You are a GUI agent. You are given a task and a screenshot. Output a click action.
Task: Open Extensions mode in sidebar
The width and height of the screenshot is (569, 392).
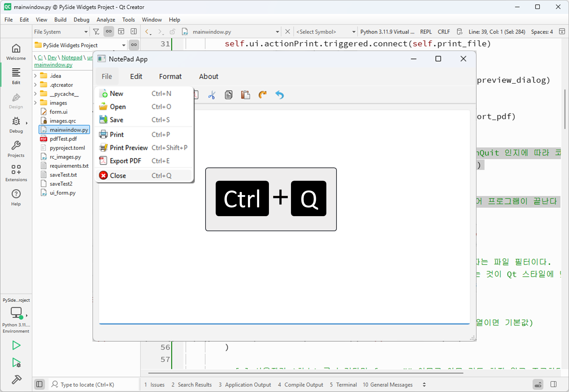coord(16,173)
